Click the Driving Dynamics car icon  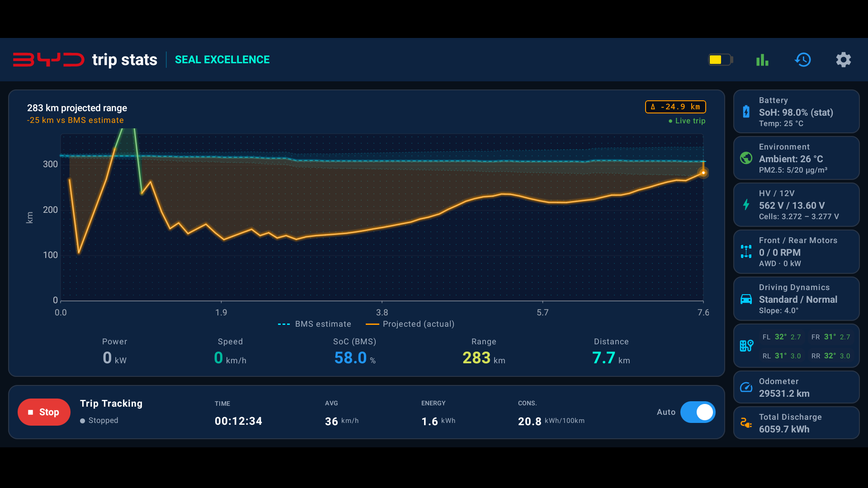point(746,299)
